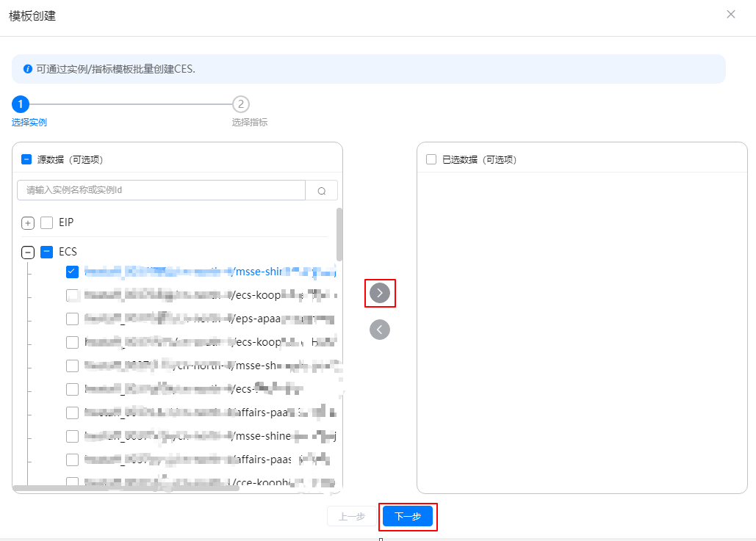Toggle the 源数据 select-all checkbox

[26, 159]
